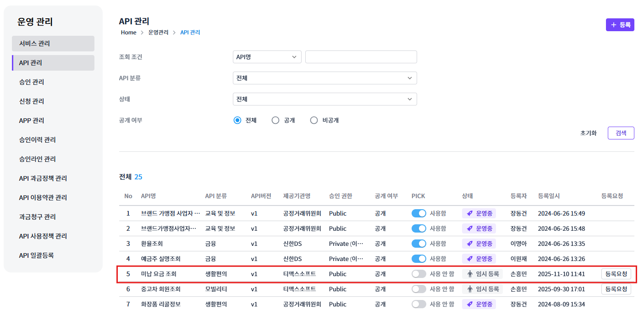This screenshot has height=311, width=644.
Task: Click the 검색 button
Action: pos(621,133)
